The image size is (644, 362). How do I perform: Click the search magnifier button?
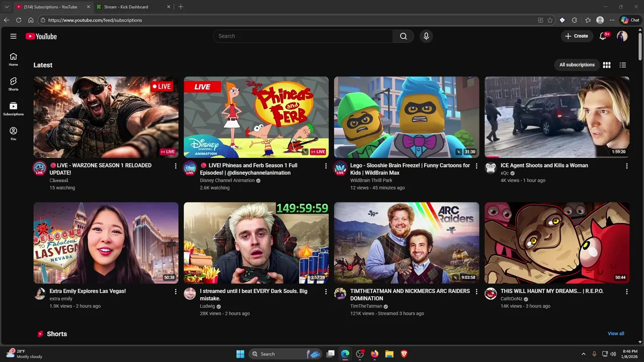404,36
